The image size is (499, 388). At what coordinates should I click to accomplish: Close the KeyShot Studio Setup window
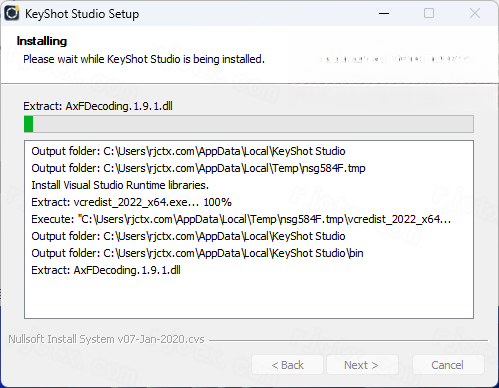coord(475,13)
